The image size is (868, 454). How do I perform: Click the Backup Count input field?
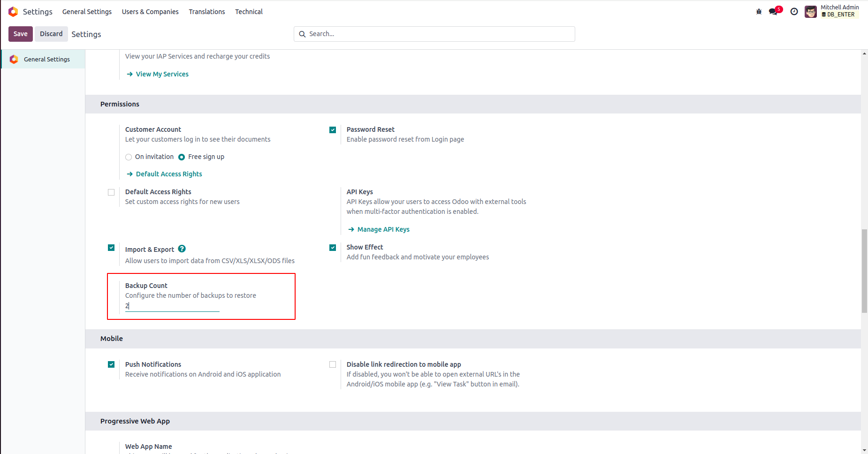(172, 306)
